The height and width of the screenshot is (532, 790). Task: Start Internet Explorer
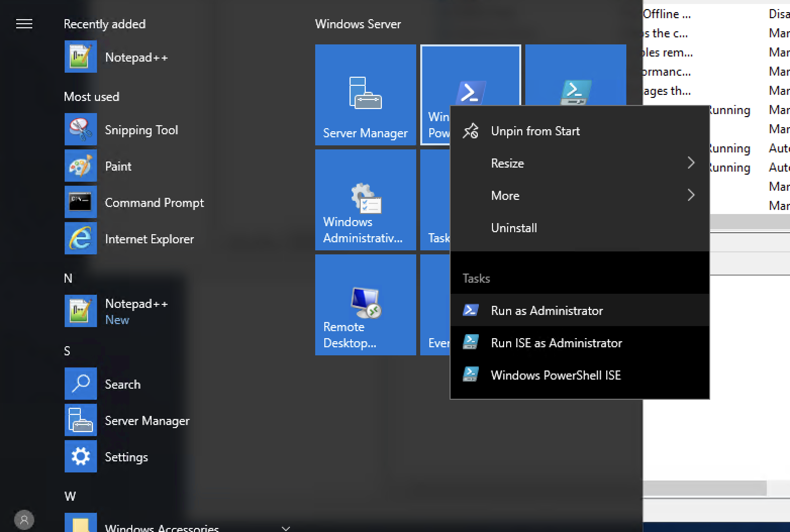coord(150,239)
